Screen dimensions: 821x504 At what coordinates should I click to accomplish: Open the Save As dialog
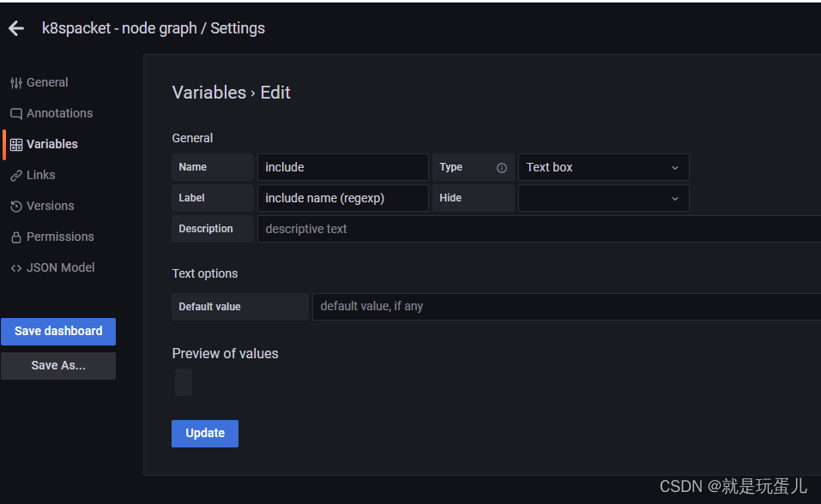tap(57, 365)
